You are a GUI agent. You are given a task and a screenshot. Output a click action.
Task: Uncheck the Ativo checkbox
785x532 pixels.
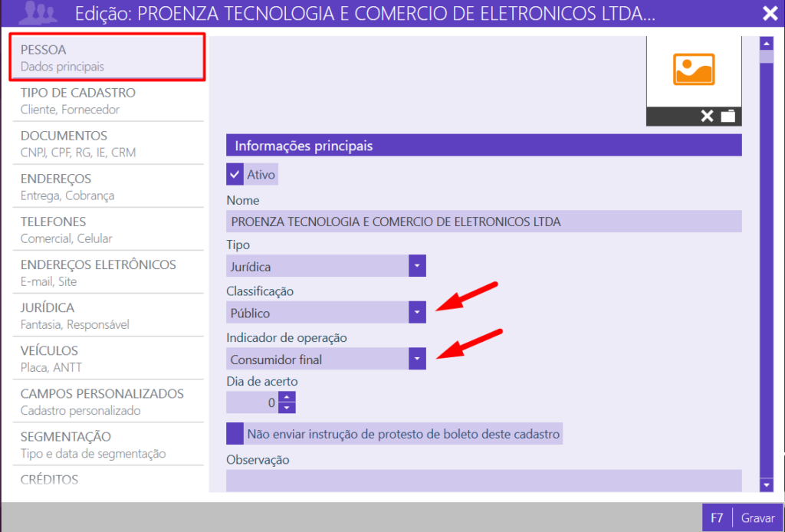click(235, 175)
